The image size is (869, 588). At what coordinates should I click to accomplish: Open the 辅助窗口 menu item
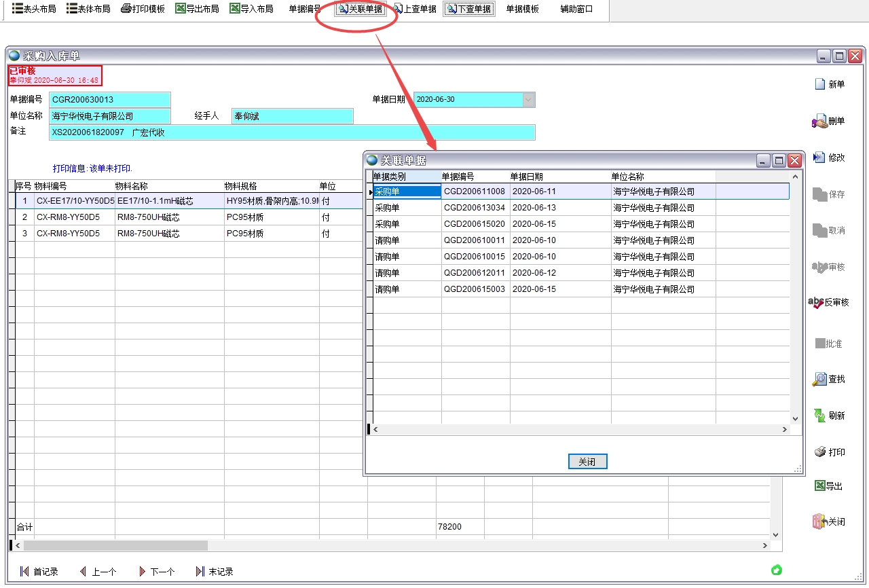point(576,9)
